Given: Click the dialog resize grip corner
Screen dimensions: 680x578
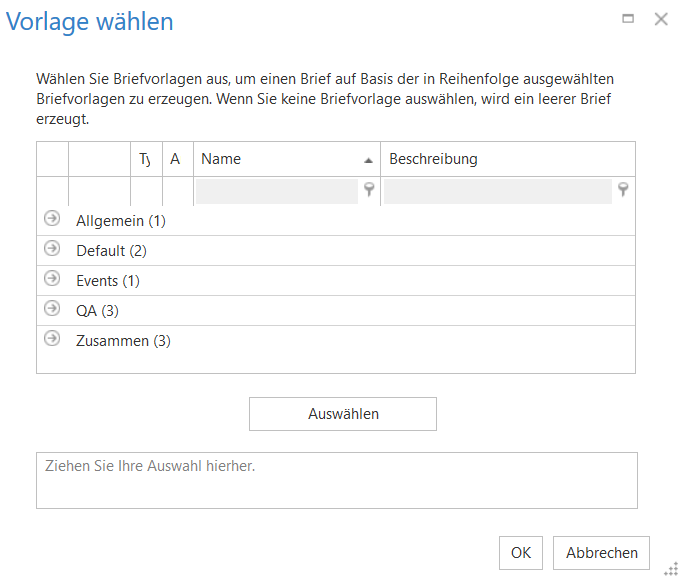Looking at the screenshot, I should (671, 569).
